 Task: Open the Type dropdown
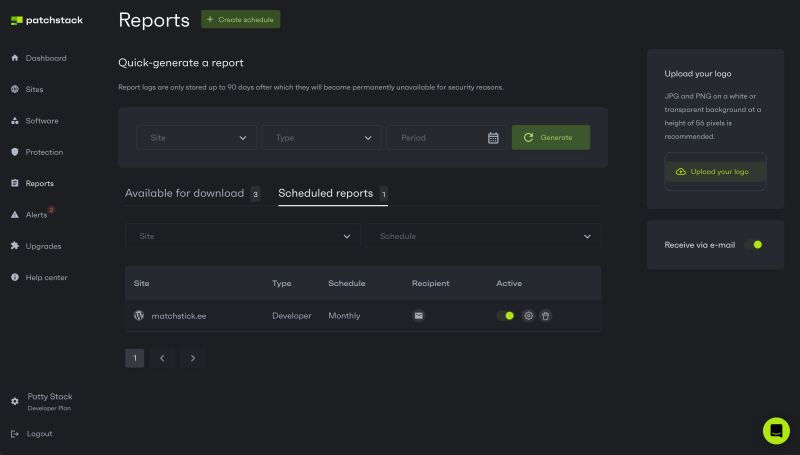(321, 138)
